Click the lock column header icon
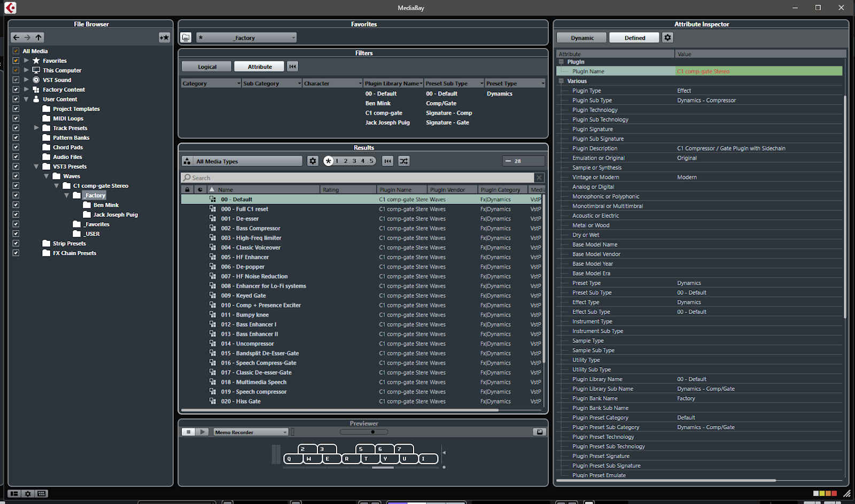The width and height of the screenshot is (855, 504). (x=187, y=190)
